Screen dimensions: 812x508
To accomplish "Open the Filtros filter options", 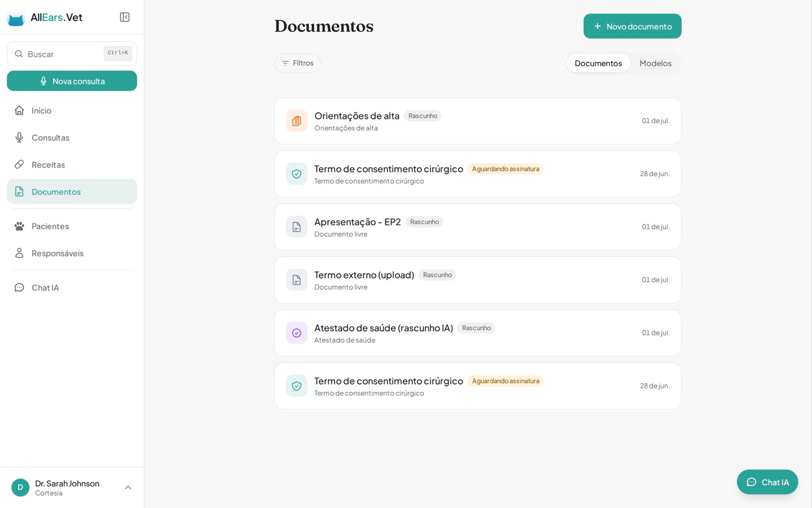I will pos(297,63).
